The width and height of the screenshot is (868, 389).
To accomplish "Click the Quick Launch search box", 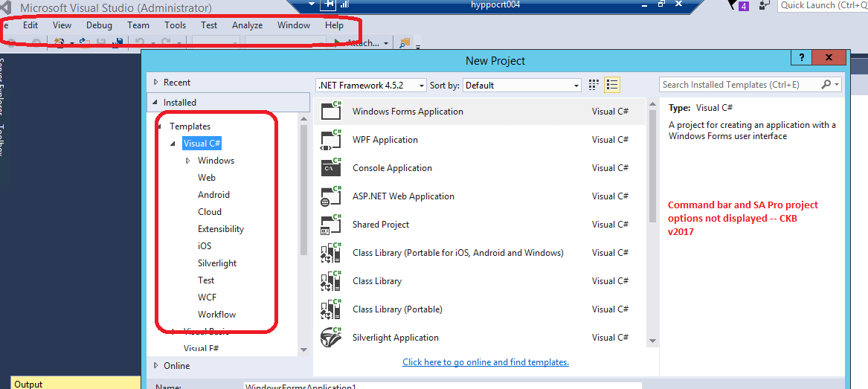I will 823,5.
